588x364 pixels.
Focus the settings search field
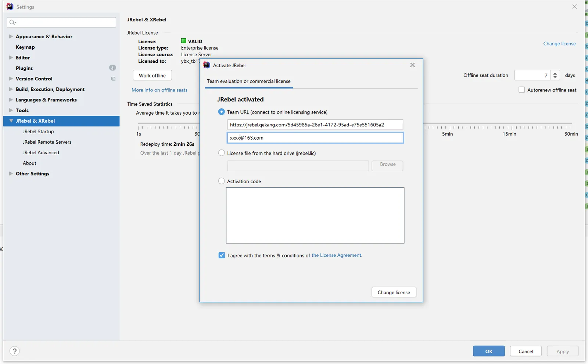click(61, 22)
